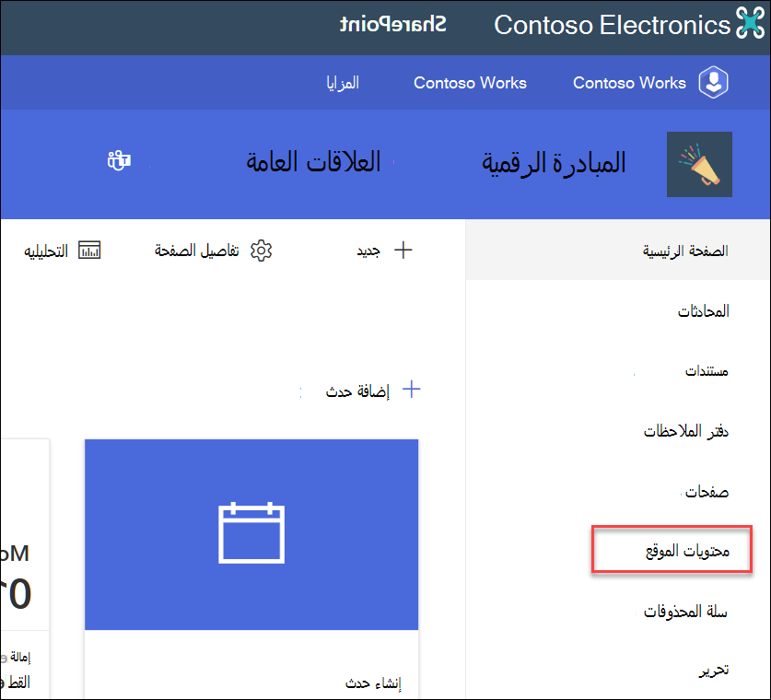Click the جديد new button label
The height and width of the screenshot is (700, 771).
(368, 251)
